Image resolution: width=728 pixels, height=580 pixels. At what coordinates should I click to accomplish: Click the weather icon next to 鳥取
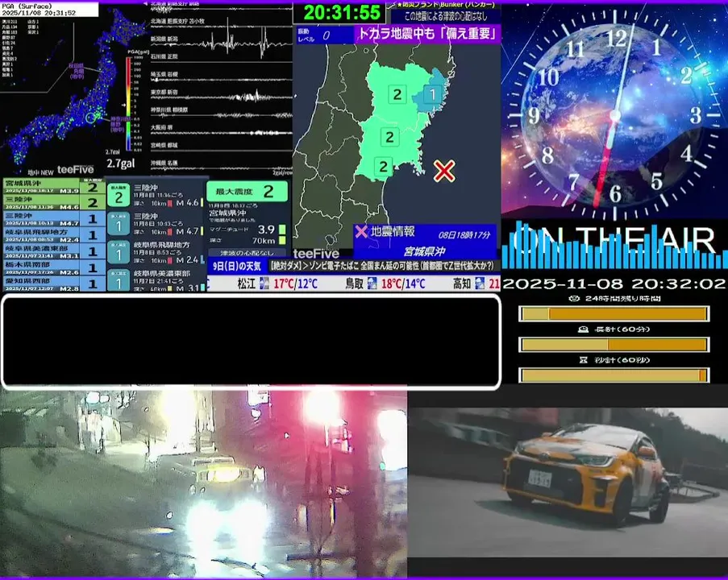pyautogui.click(x=372, y=283)
